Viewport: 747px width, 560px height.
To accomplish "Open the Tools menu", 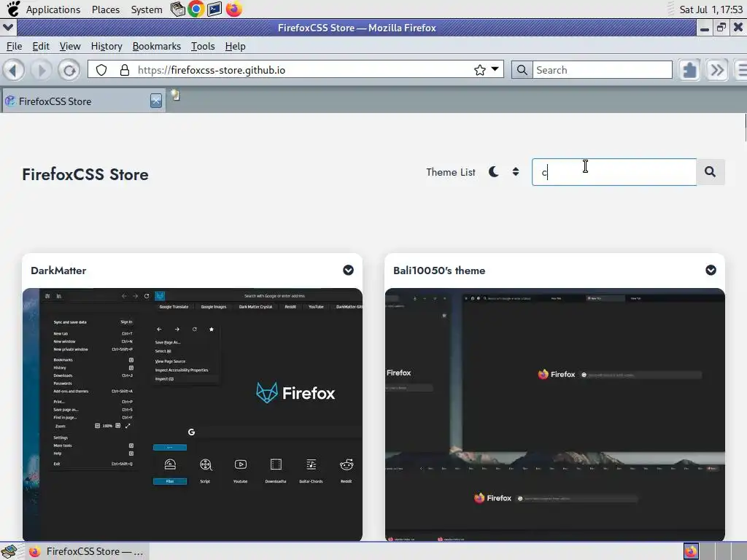I will pos(203,46).
